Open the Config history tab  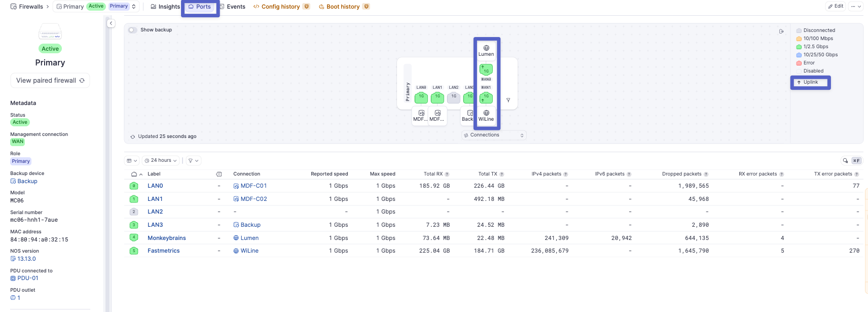280,7
